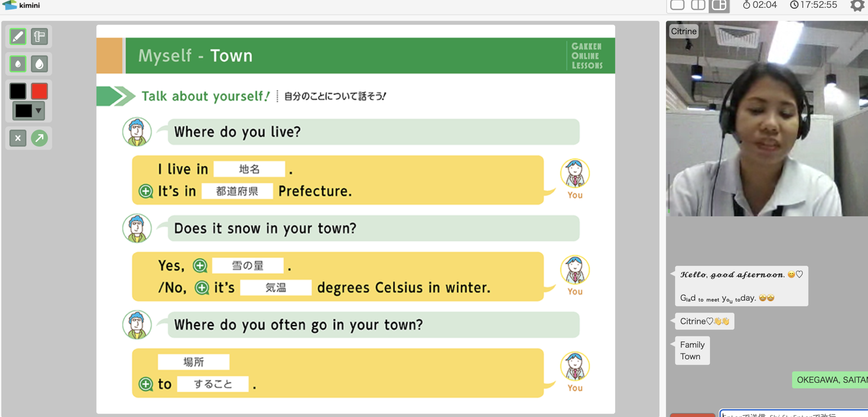Switch to single-pane layout view
The image size is (868, 417).
point(677,5)
